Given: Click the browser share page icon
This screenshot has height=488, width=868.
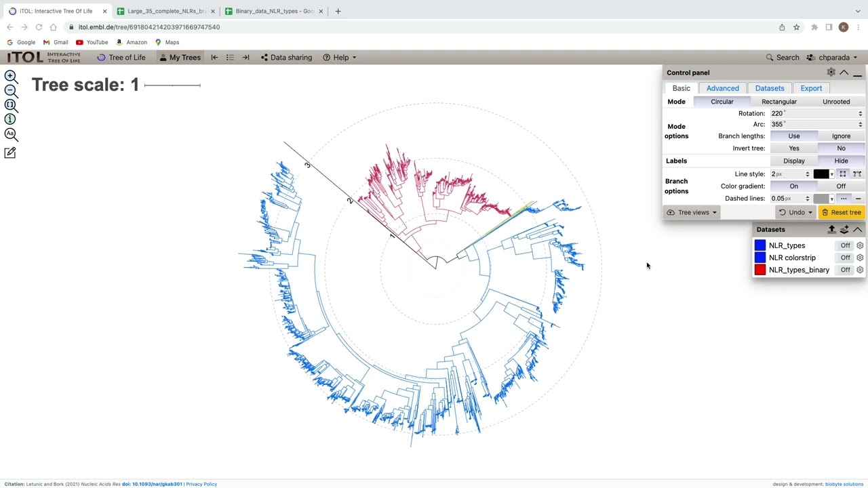Looking at the screenshot, I should 782,27.
